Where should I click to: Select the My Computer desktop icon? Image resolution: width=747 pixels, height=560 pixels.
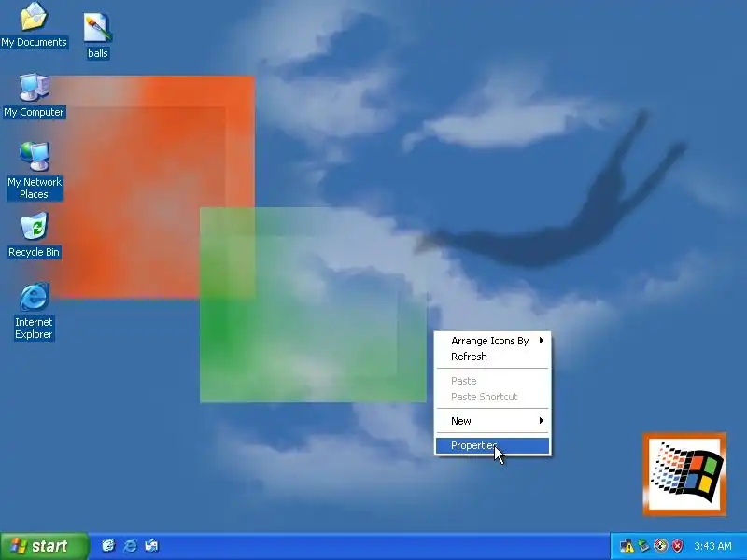pos(34,95)
